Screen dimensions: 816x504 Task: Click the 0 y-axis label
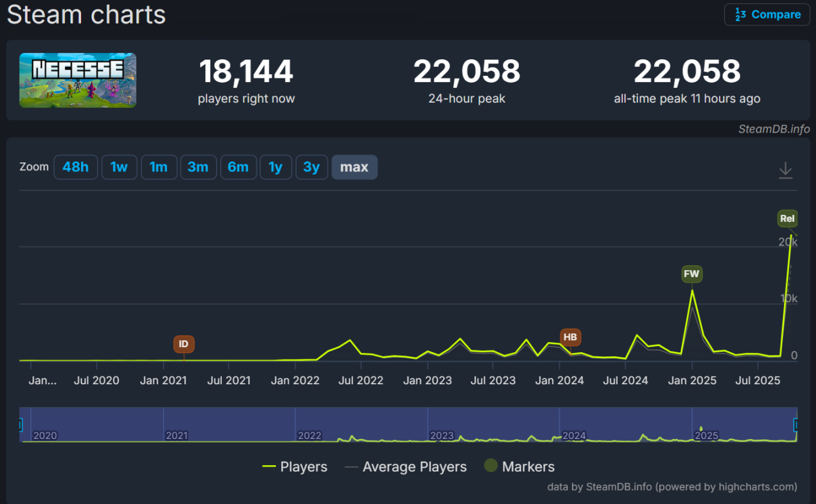794,356
